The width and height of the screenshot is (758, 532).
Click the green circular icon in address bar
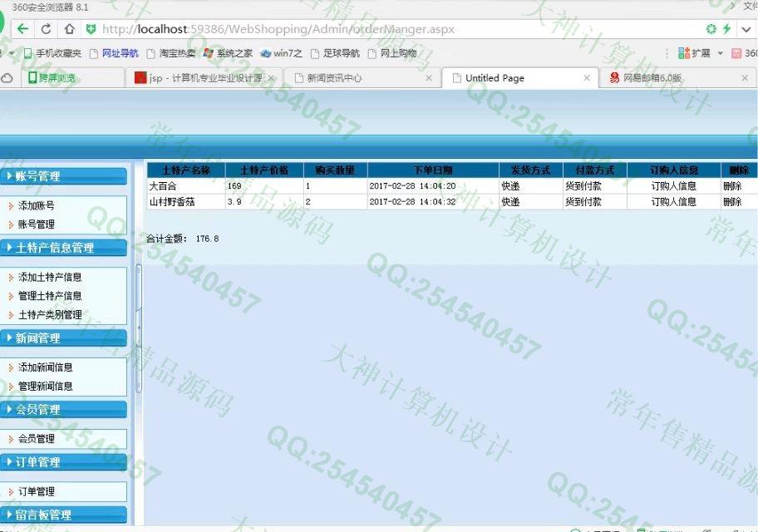pos(711,29)
